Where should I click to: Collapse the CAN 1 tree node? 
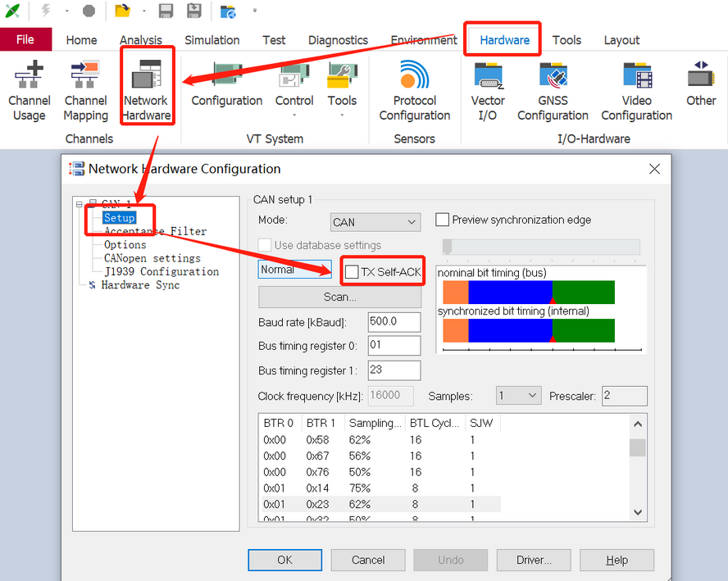coord(80,204)
